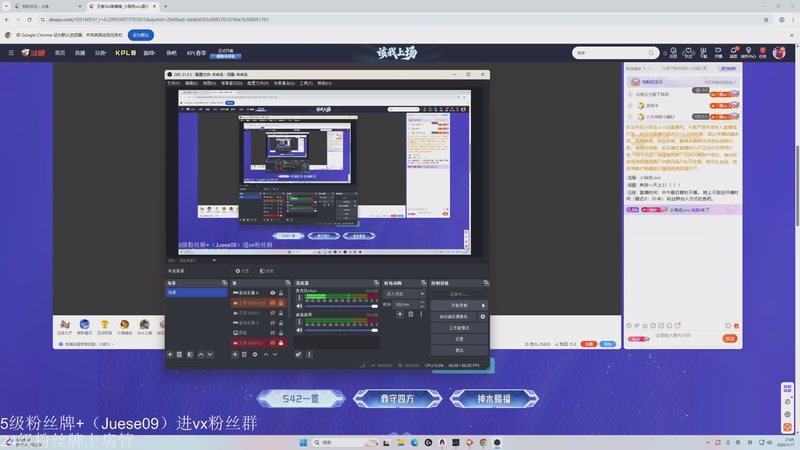Screen dimensions: 800x450
Task: Move source down in Sources toolbar
Action: coord(275,355)
